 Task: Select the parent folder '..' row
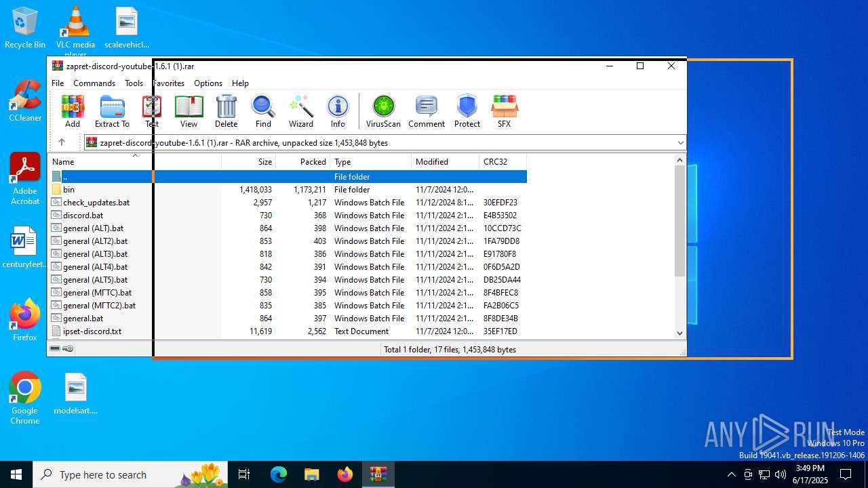pyautogui.click(x=288, y=177)
